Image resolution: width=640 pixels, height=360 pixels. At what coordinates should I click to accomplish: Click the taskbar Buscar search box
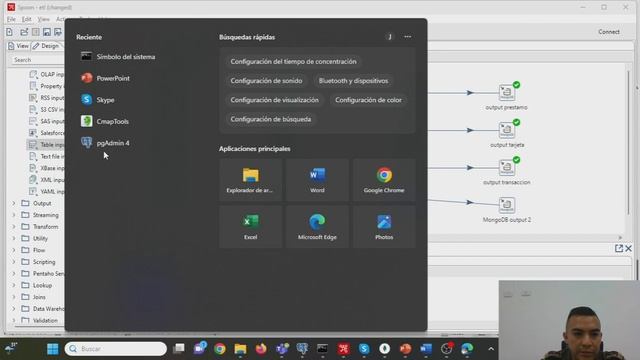[116, 349]
